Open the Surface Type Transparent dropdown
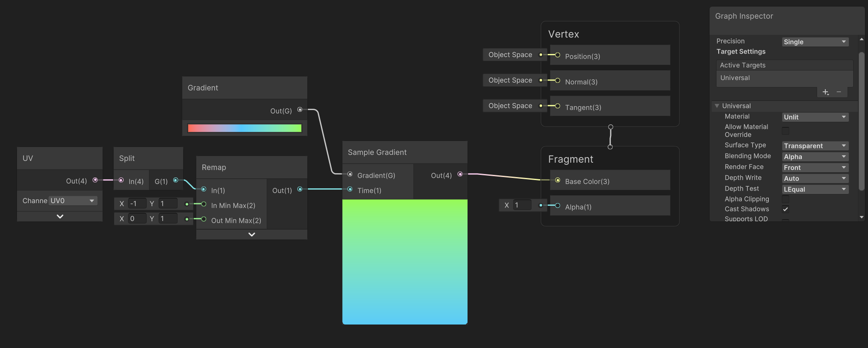Image resolution: width=868 pixels, height=348 pixels. [x=815, y=146]
